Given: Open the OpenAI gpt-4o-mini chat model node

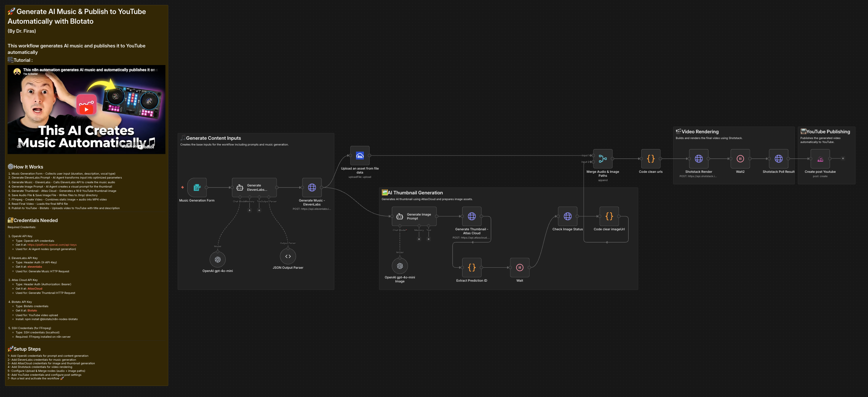Looking at the screenshot, I should click(217, 259).
